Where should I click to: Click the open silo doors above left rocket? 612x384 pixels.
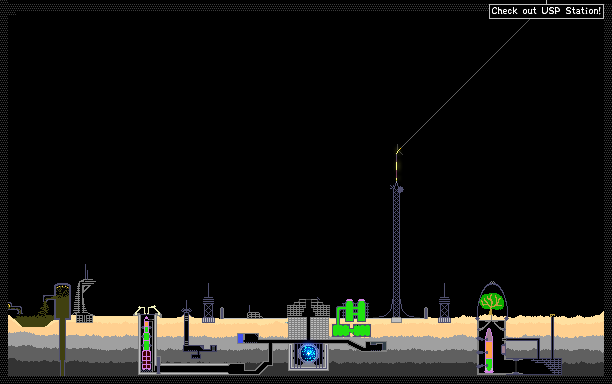(x=148, y=311)
